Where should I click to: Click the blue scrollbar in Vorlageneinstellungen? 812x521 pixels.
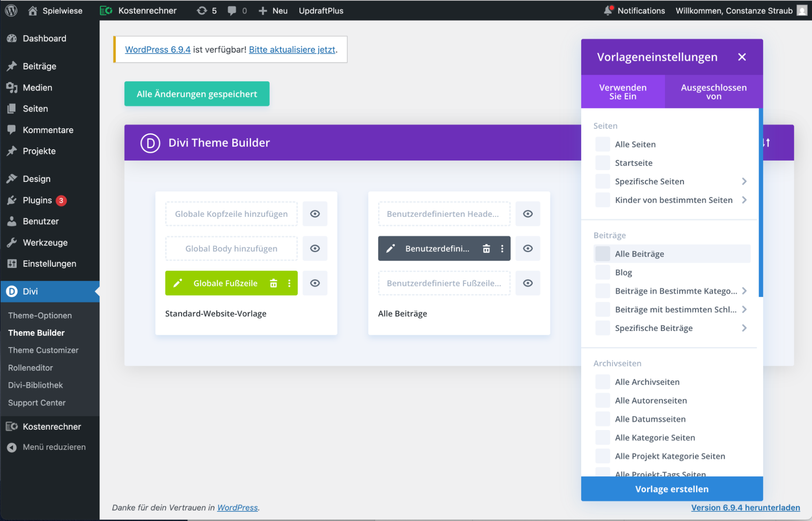[x=760, y=203]
